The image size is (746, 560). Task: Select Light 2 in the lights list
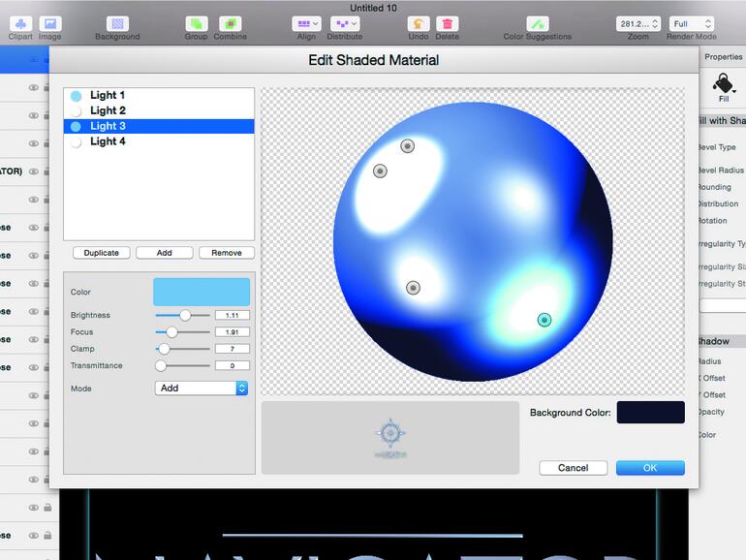(x=159, y=110)
